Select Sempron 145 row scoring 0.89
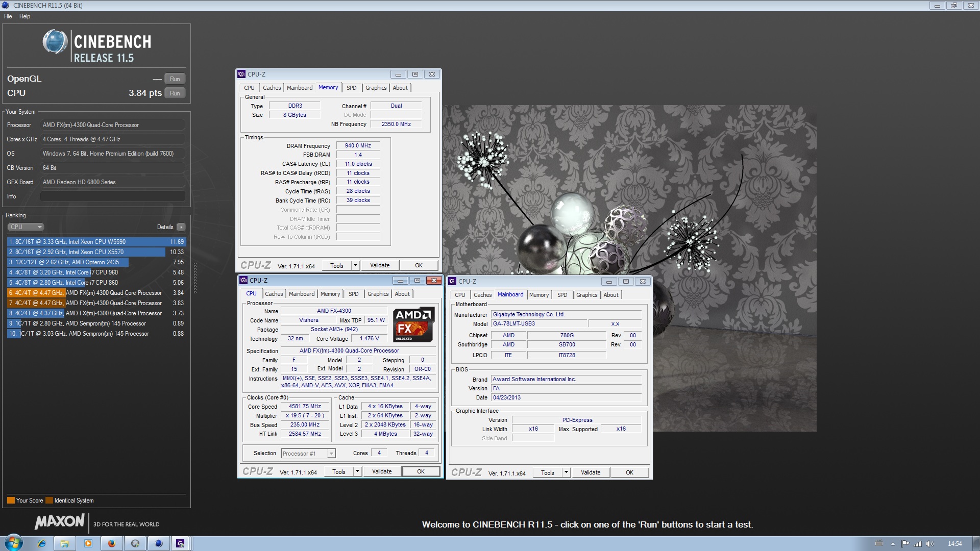The height and width of the screenshot is (551, 980). [x=96, y=323]
